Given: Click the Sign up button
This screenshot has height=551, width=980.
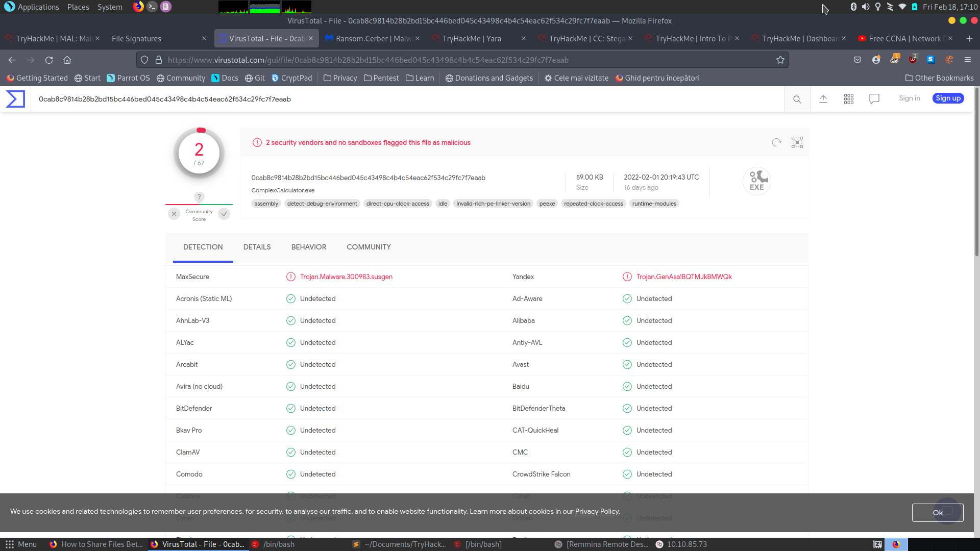Looking at the screenshot, I should (x=948, y=98).
